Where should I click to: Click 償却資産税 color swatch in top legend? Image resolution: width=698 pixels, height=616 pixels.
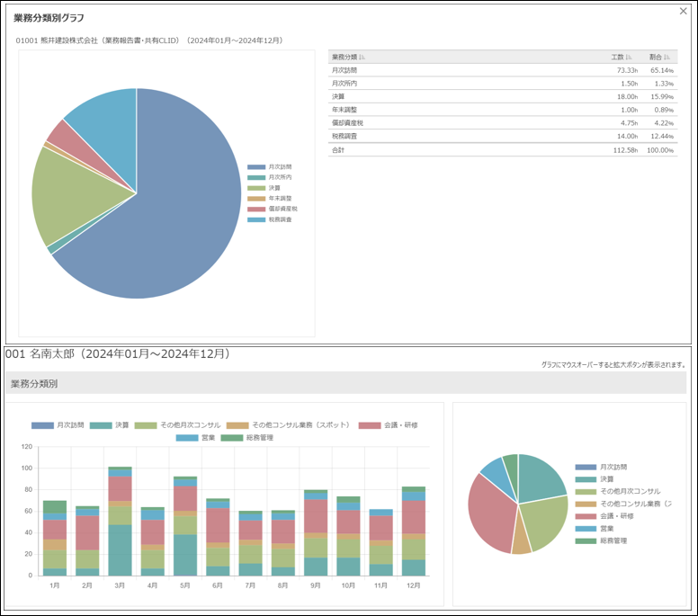coord(256,209)
